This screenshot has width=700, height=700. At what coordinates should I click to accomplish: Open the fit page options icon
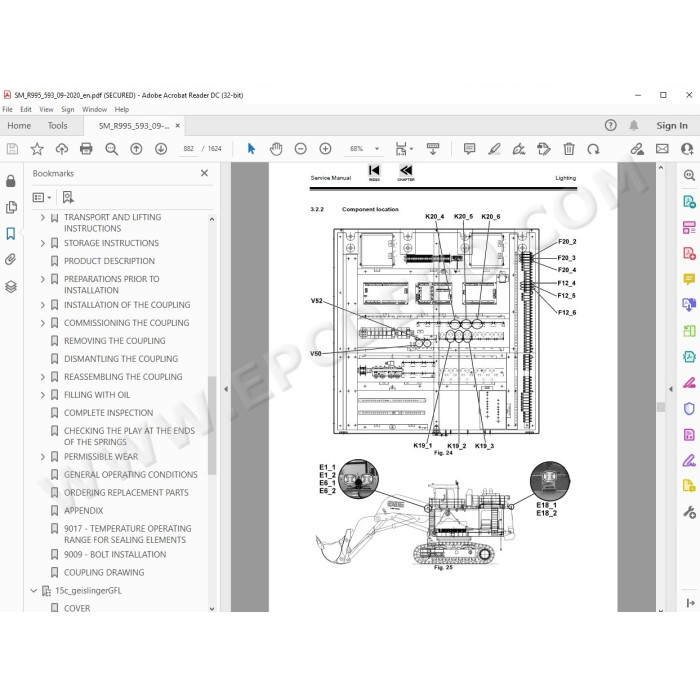(401, 149)
